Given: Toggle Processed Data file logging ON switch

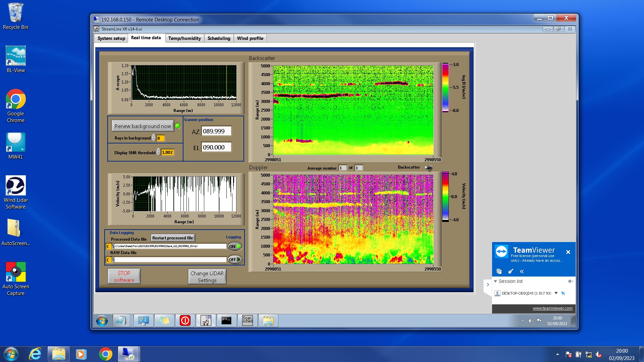Looking at the screenshot, I should 234,246.
